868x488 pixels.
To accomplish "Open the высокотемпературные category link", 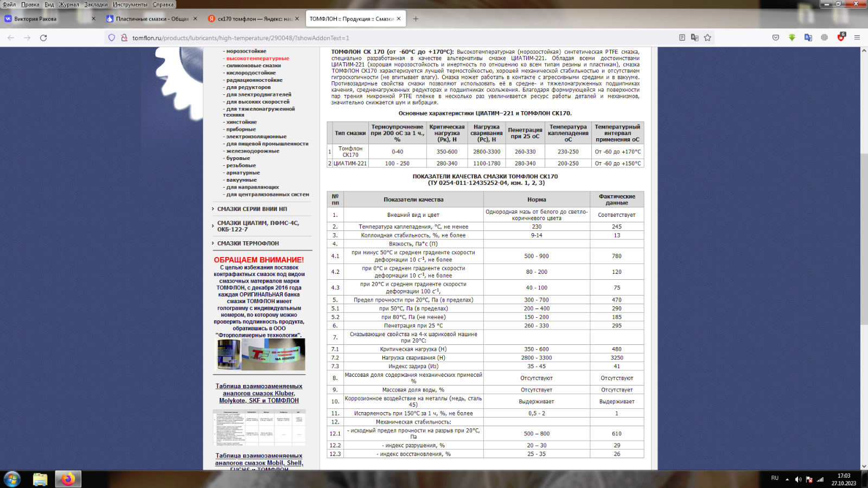I will tap(258, 58).
